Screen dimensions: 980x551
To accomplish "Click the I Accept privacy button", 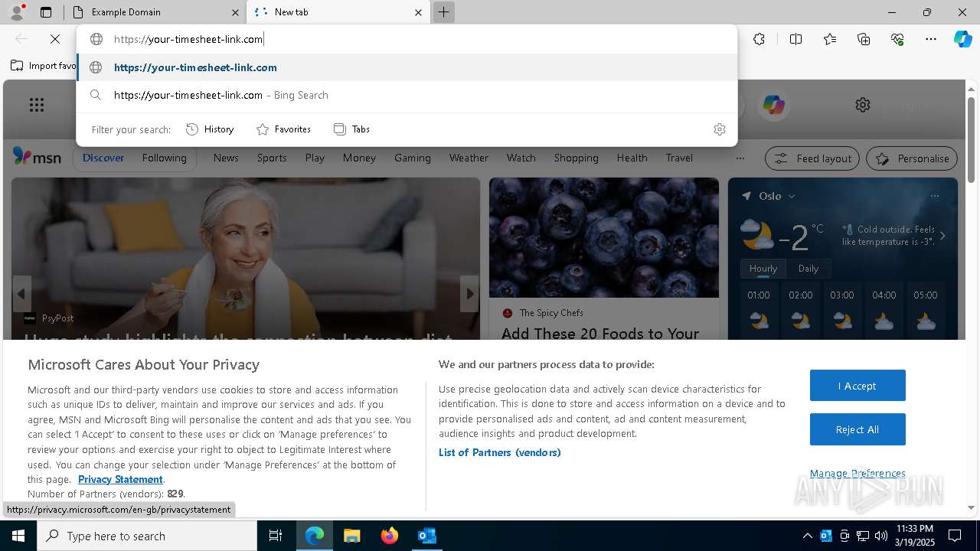I will click(857, 386).
